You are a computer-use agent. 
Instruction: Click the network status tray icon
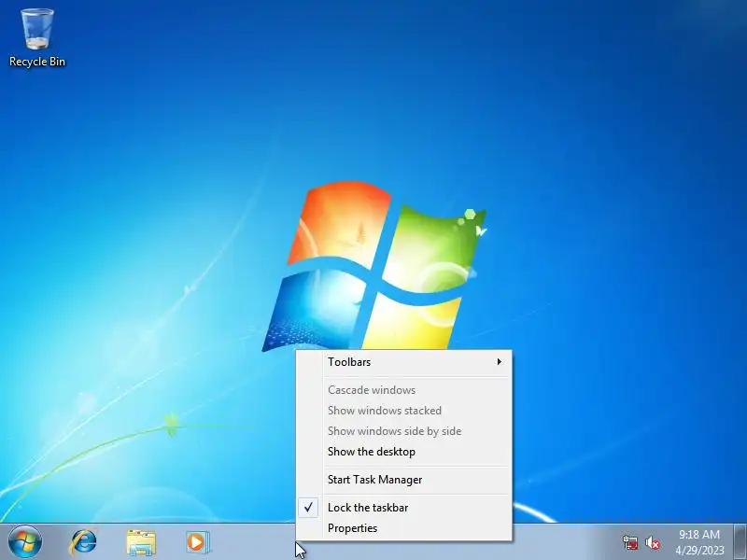(x=629, y=542)
